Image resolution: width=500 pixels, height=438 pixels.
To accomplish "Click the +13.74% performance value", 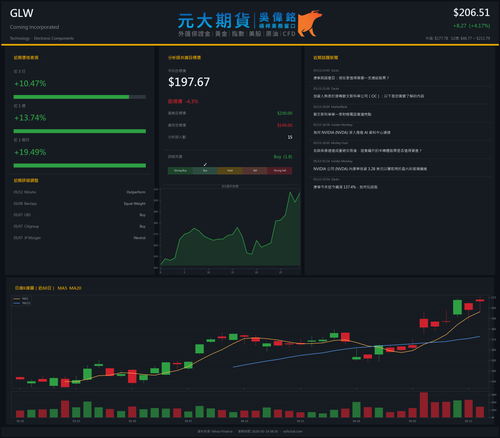I will [30, 118].
